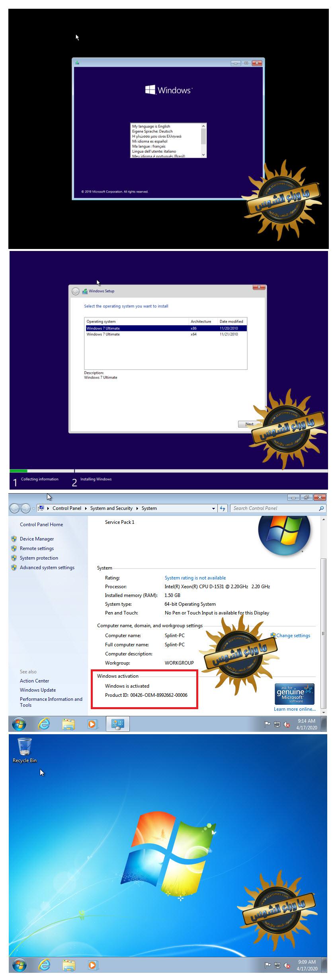Open Windows Update under See also
336x980 pixels.
(x=38, y=690)
